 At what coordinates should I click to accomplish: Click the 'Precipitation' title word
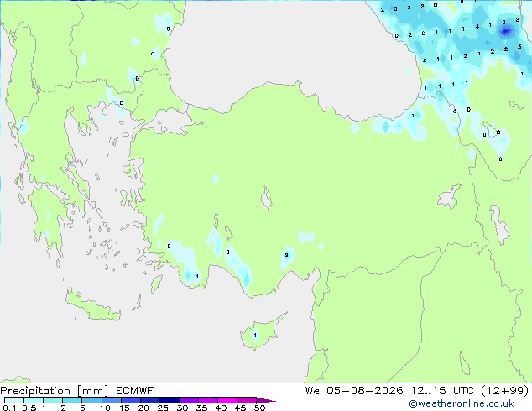(35, 391)
